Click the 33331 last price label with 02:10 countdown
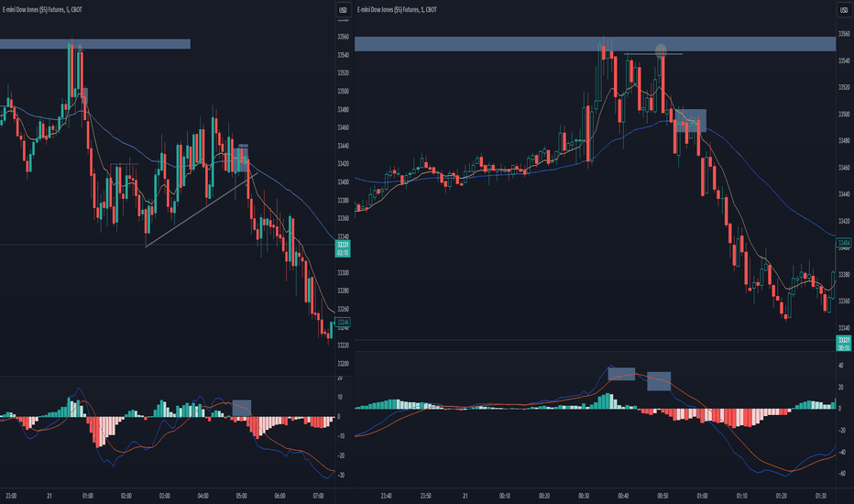854x504 pixels. [x=343, y=248]
